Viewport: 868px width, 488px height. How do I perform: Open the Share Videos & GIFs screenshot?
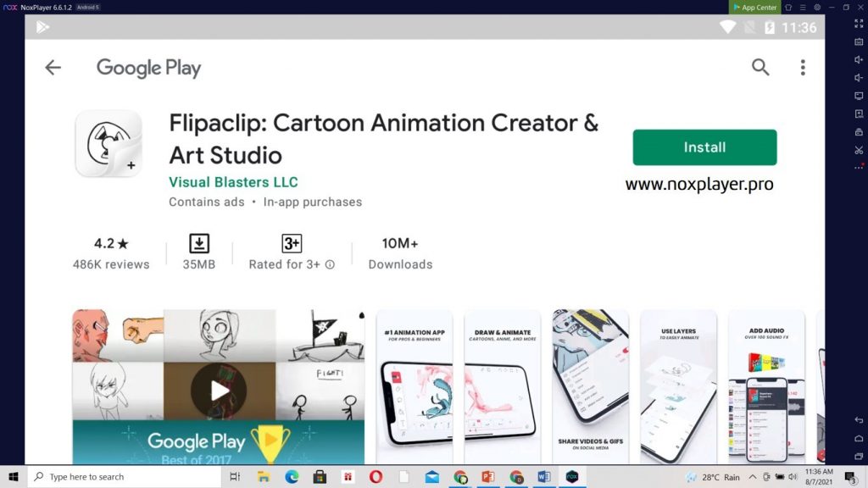click(590, 386)
